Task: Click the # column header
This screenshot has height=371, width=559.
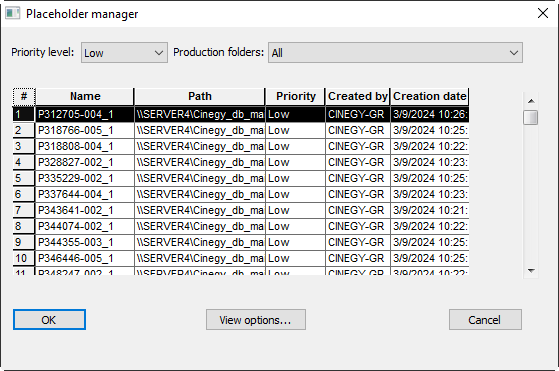Action: pyautogui.click(x=24, y=97)
